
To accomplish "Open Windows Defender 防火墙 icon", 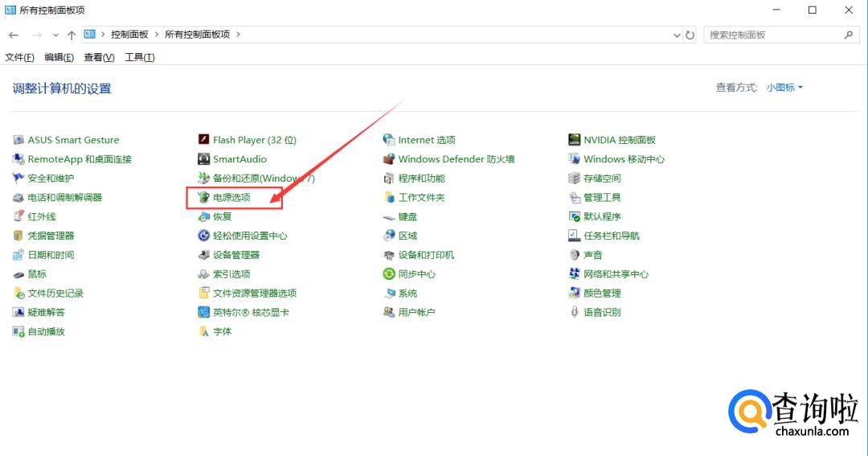I will pyautogui.click(x=389, y=159).
